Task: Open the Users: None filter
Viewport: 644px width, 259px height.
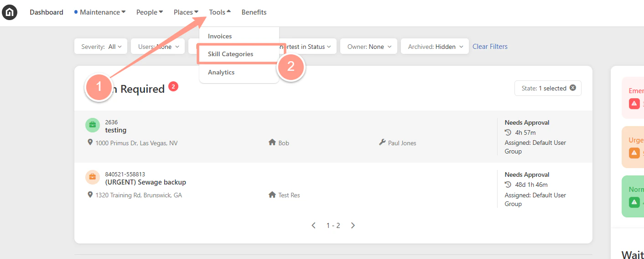Action: pyautogui.click(x=158, y=47)
